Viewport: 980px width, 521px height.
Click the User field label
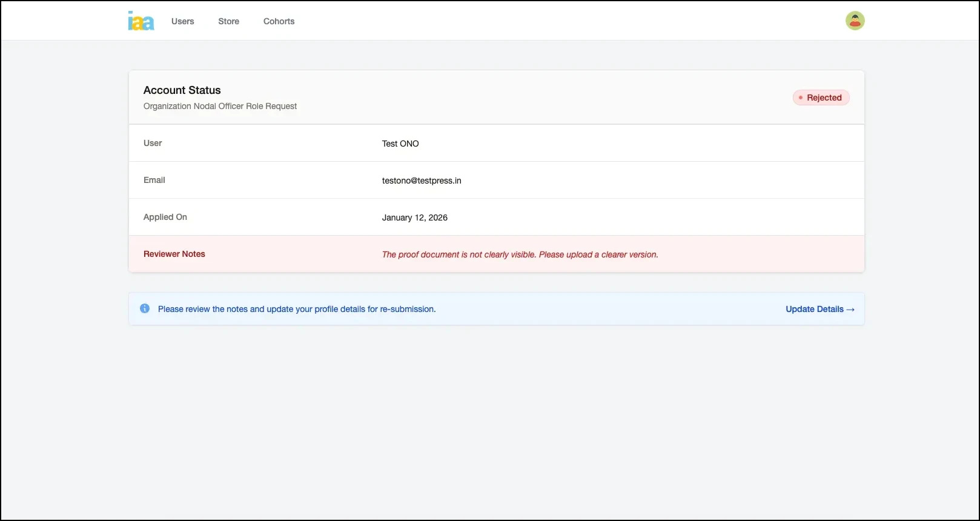153,143
